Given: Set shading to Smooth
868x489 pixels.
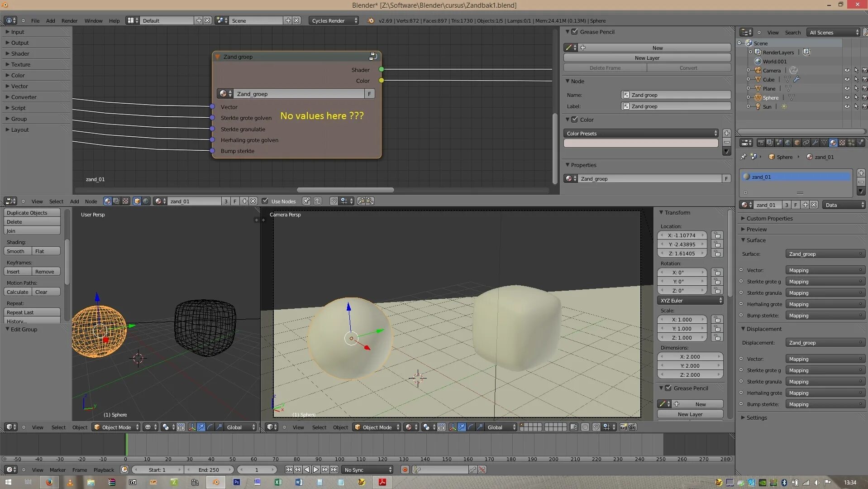Looking at the screenshot, I should coord(18,251).
